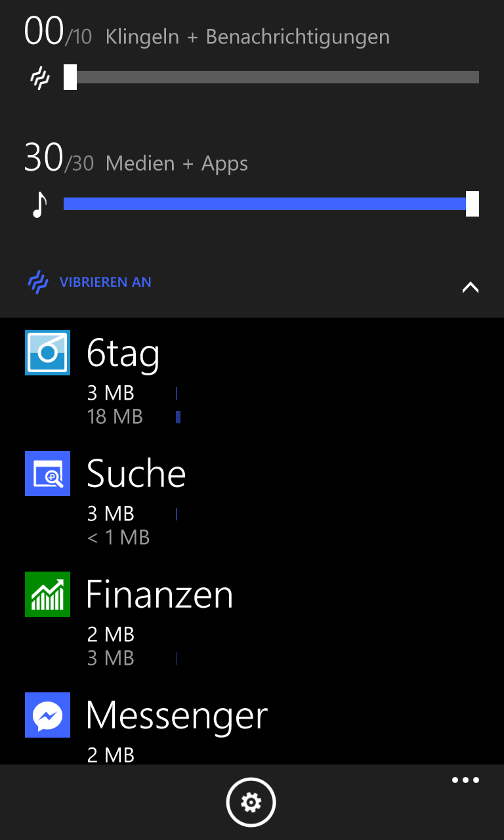Tap the ringer vibrate icon beside slider
Screen dimensions: 504x840
coord(40,78)
